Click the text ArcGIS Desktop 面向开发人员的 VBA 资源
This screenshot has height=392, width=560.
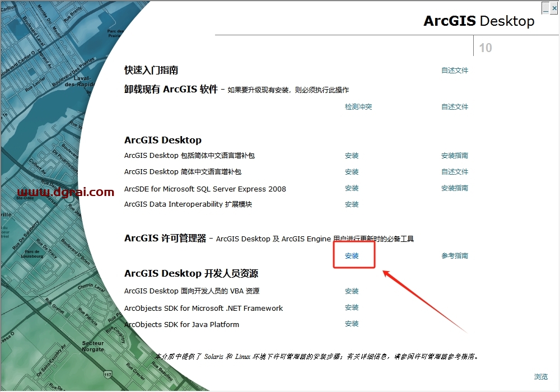[x=192, y=291]
